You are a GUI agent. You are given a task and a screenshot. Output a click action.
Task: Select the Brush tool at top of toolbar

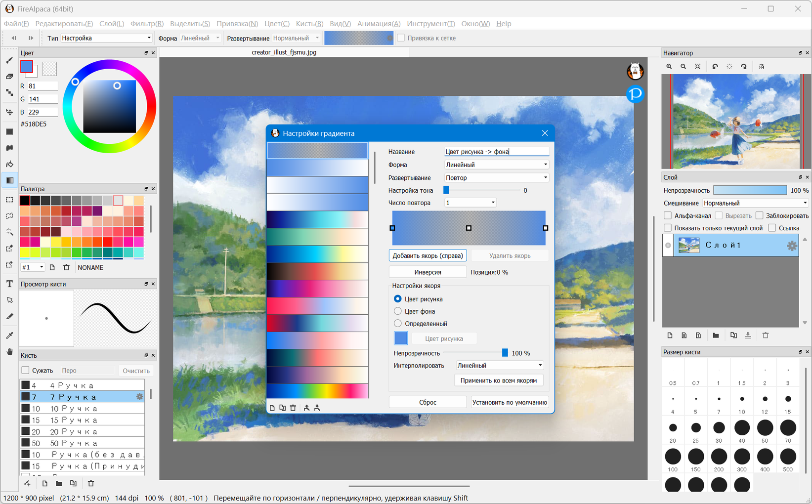tap(9, 60)
